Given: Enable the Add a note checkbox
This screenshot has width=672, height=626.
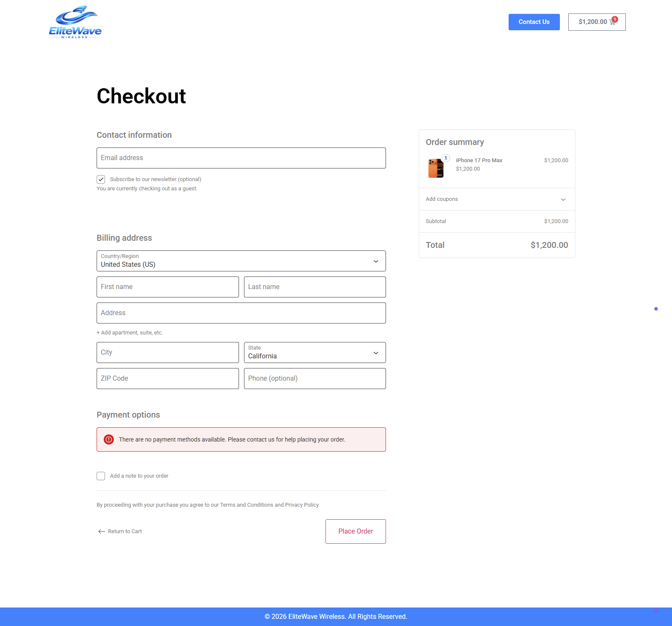Looking at the screenshot, I should click(101, 476).
